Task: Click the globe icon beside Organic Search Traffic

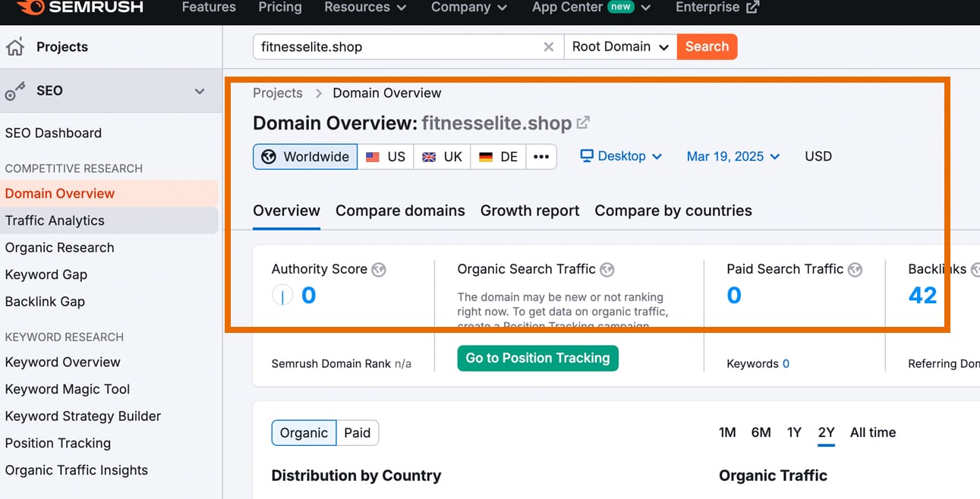Action: 607,269
